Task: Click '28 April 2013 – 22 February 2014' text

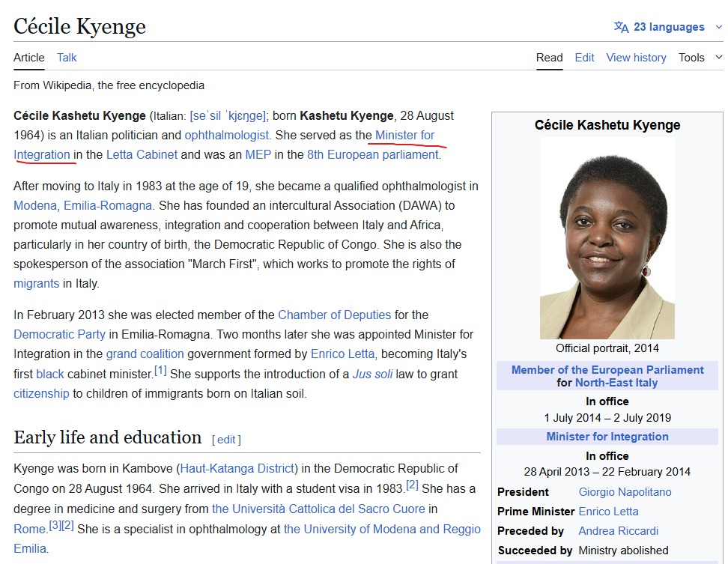Action: tap(607, 472)
